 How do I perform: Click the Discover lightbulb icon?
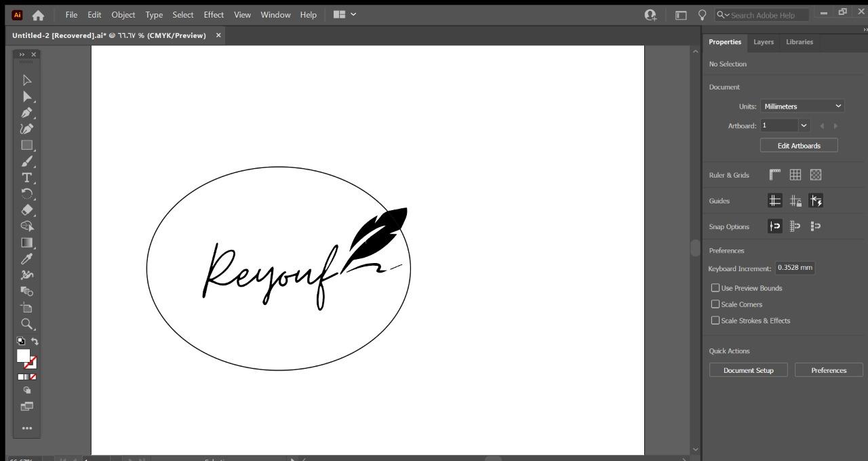coord(702,15)
